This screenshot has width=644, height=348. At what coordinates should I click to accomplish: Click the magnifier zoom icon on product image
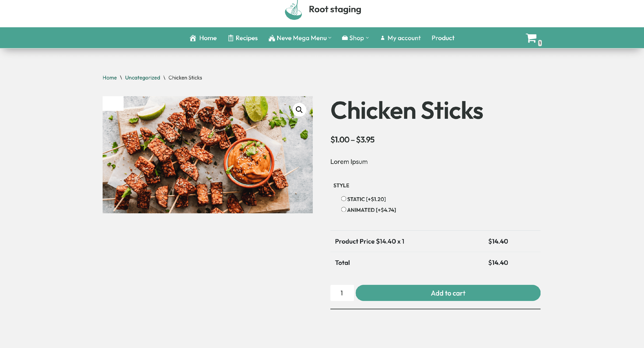(x=299, y=110)
